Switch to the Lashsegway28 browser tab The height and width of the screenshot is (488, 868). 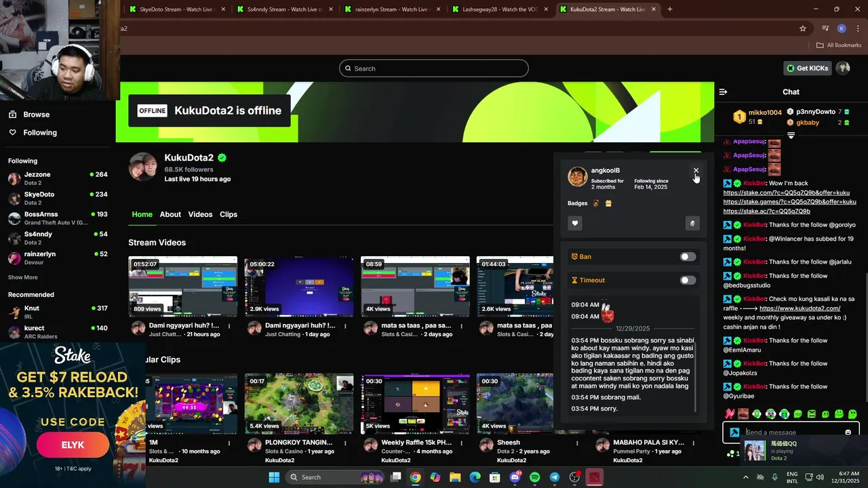[498, 9]
